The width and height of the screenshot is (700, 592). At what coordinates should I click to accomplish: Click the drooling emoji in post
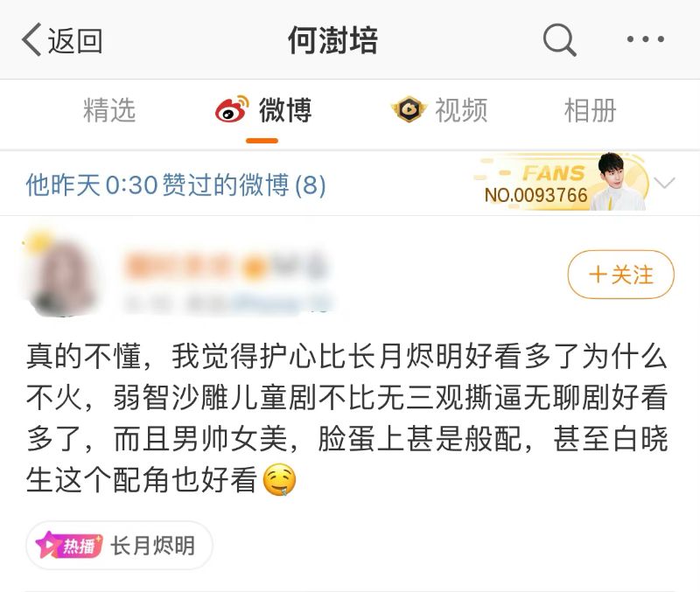pyautogui.click(x=279, y=480)
